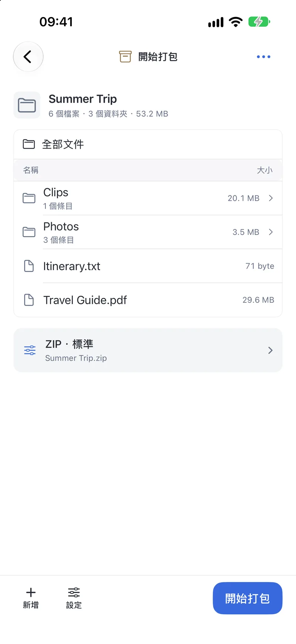Expand the Photos folder chevron
Viewport: 296px width, 644px height.
click(x=271, y=232)
